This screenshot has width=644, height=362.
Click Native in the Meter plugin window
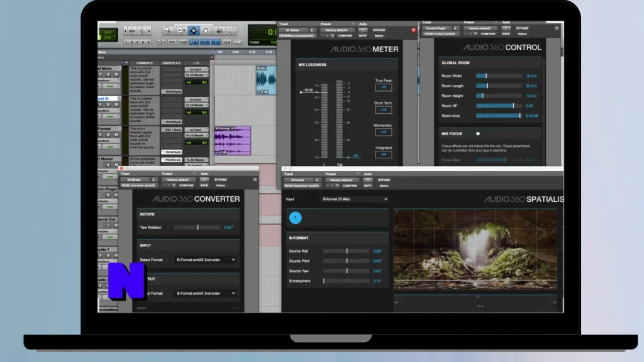379,36
